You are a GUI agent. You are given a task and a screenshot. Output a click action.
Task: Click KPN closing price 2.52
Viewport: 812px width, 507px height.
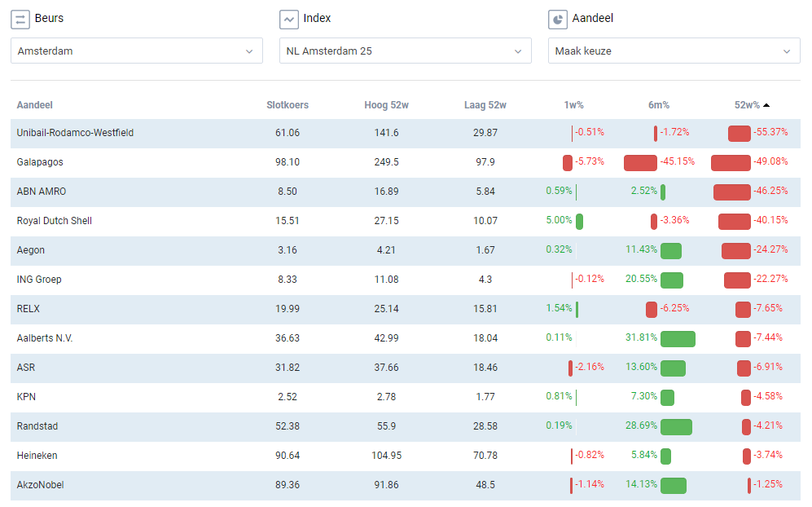click(287, 397)
